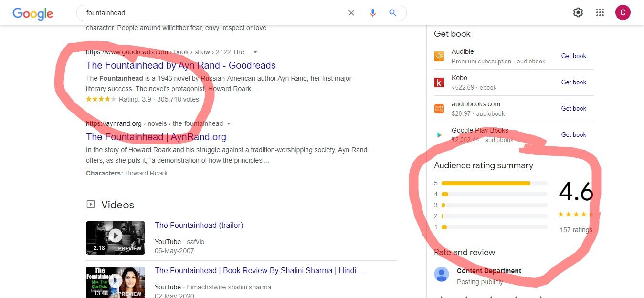Image resolution: width=644 pixels, height=298 pixels.
Task: Click Get book for Audible
Action: [573, 56]
